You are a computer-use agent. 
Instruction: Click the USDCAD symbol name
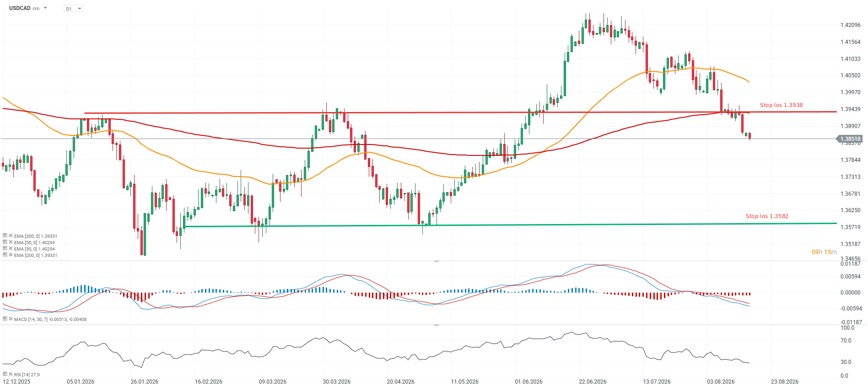[20, 8]
